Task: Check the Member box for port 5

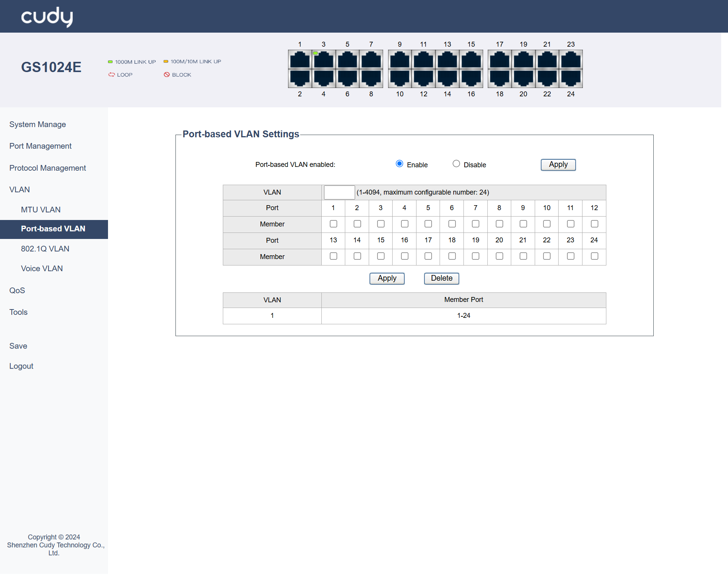Action: 428,224
